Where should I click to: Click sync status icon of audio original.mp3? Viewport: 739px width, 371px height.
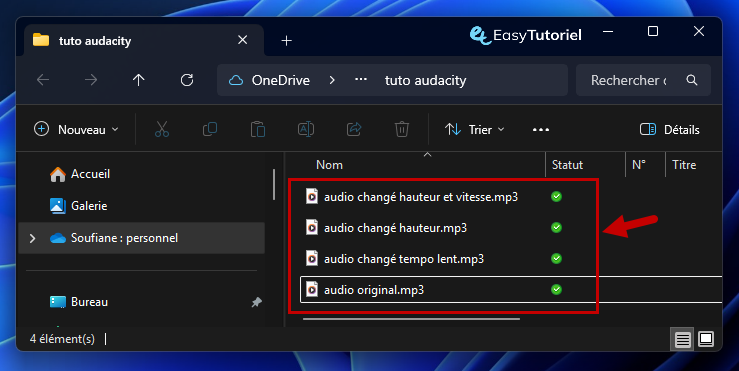[557, 289]
